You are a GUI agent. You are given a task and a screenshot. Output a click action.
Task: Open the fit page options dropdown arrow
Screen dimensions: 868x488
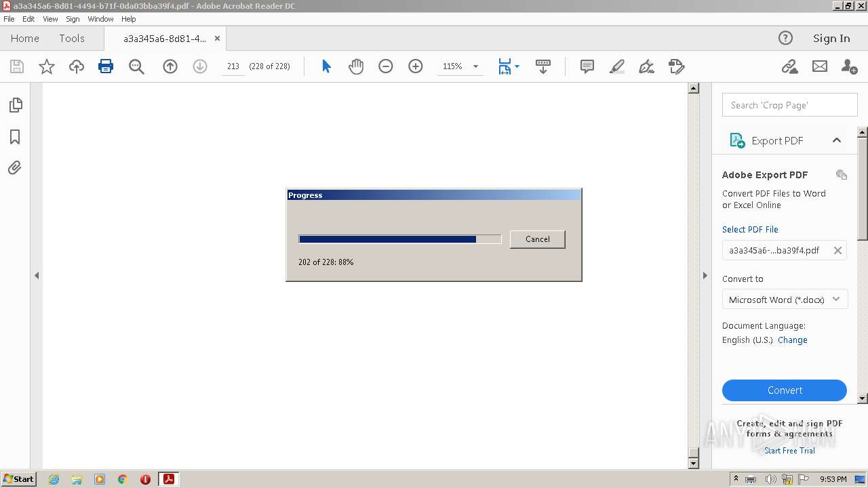tap(517, 66)
